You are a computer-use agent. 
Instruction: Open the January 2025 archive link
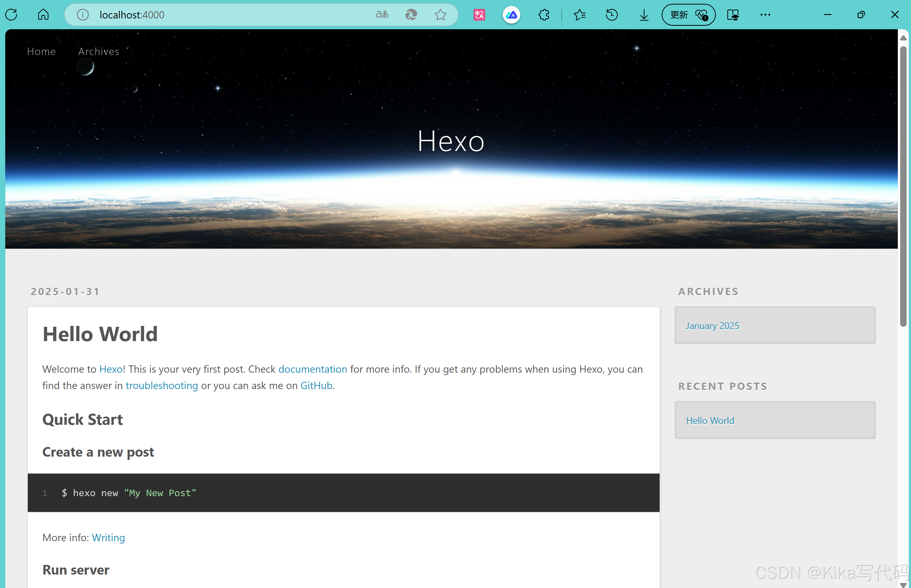tap(712, 326)
